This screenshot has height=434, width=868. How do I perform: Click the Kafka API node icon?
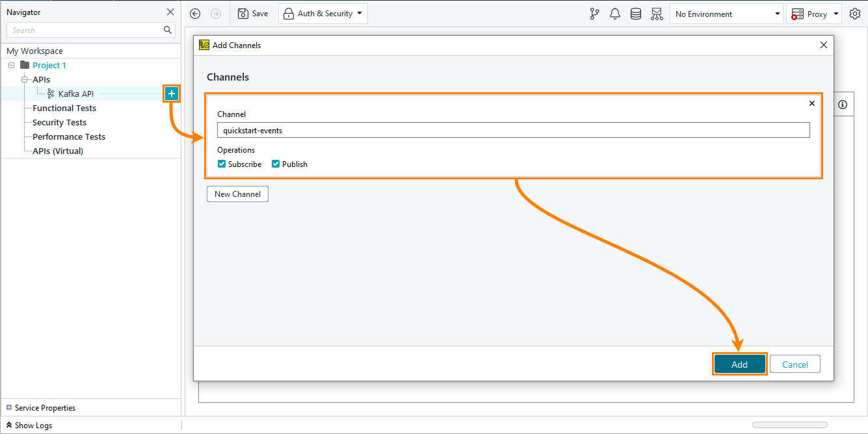coord(49,93)
